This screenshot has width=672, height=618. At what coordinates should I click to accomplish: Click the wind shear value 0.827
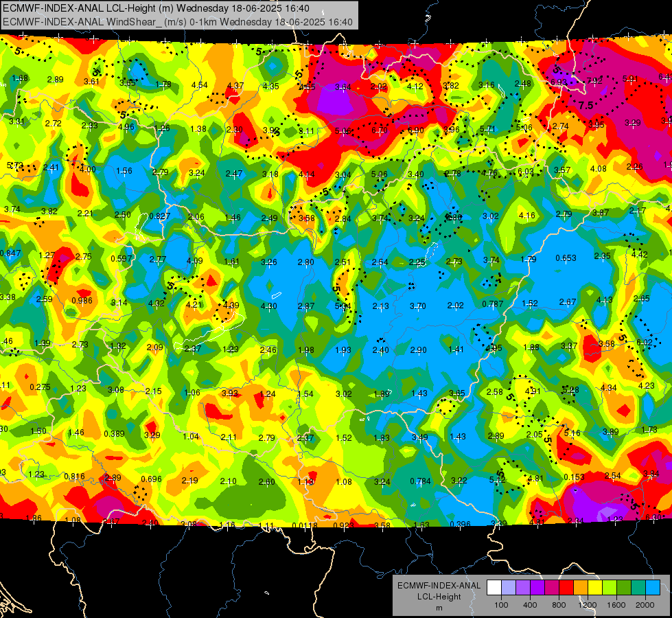159,216
